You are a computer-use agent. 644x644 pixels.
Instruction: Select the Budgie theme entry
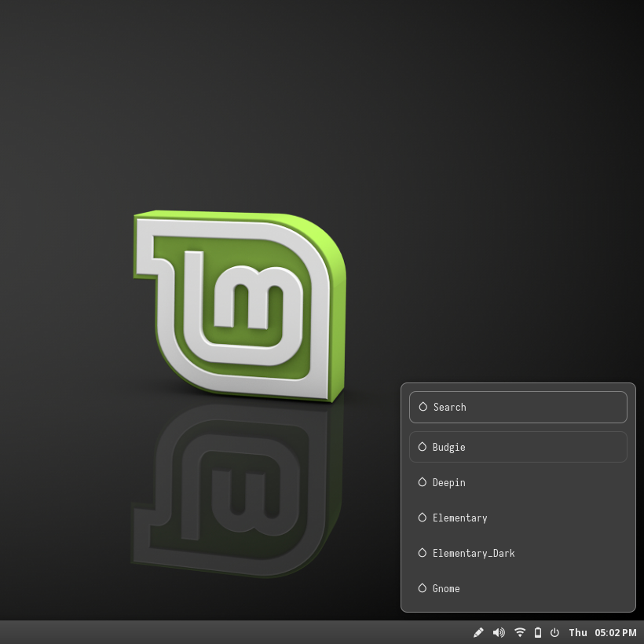[x=518, y=447]
